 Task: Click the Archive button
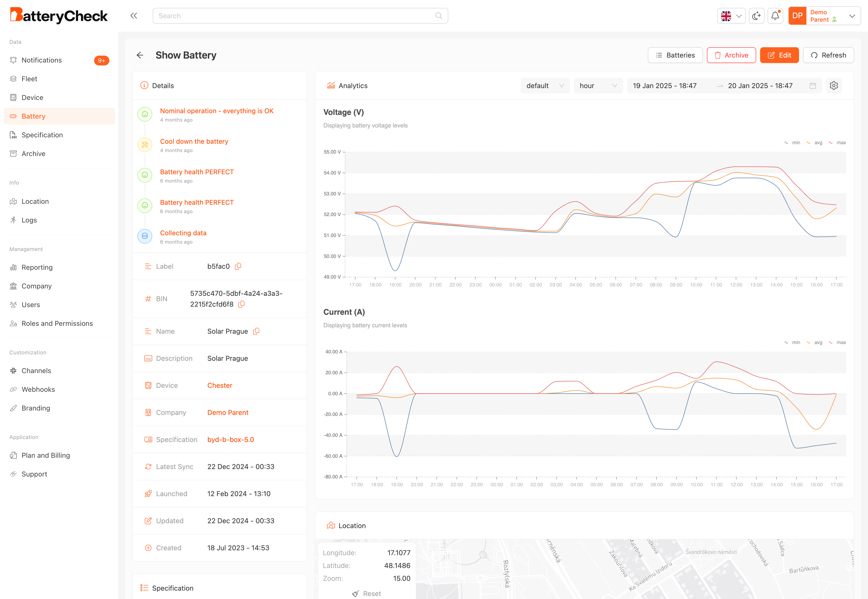click(731, 55)
